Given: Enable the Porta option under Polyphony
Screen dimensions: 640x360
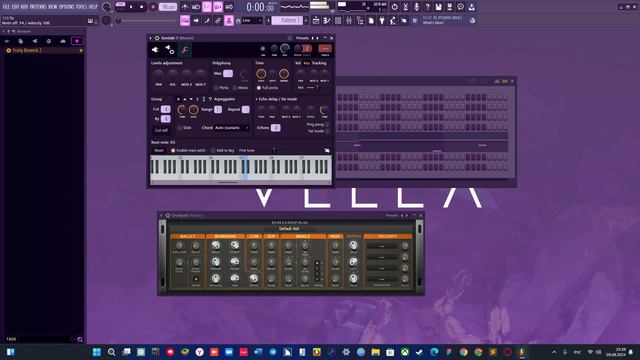Looking at the screenshot, I should point(221,88).
